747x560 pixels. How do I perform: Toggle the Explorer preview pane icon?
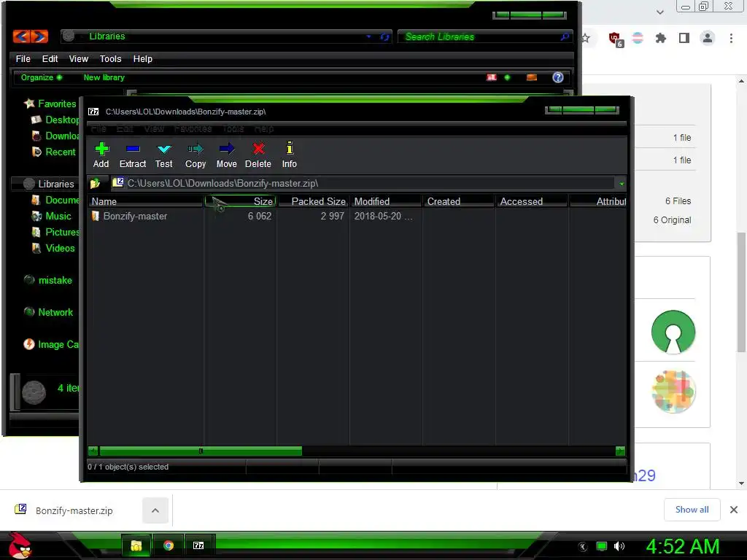coord(532,77)
